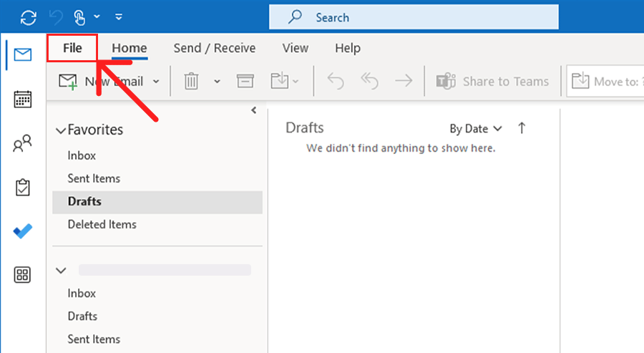644x353 pixels.
Task: Open the File tab
Action: tap(72, 48)
